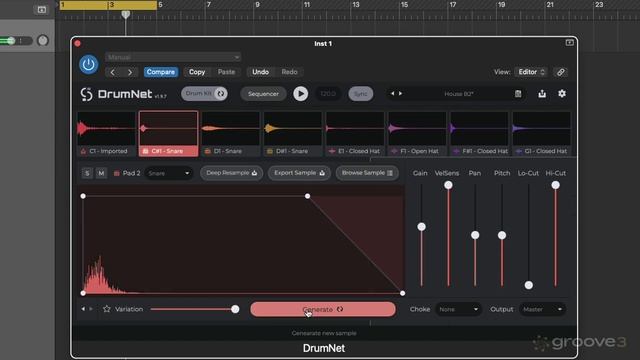
Task: Click the Pitch slider handle
Action: 502,236
